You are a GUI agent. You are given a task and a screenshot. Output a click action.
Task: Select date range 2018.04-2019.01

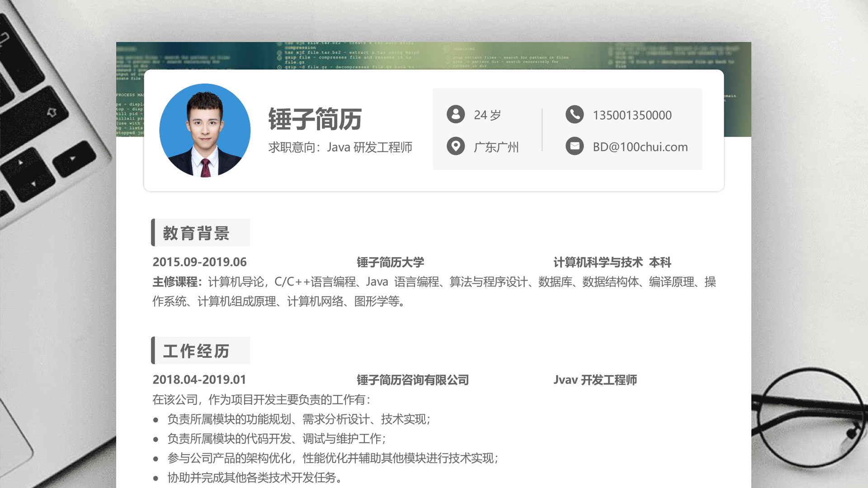click(199, 380)
